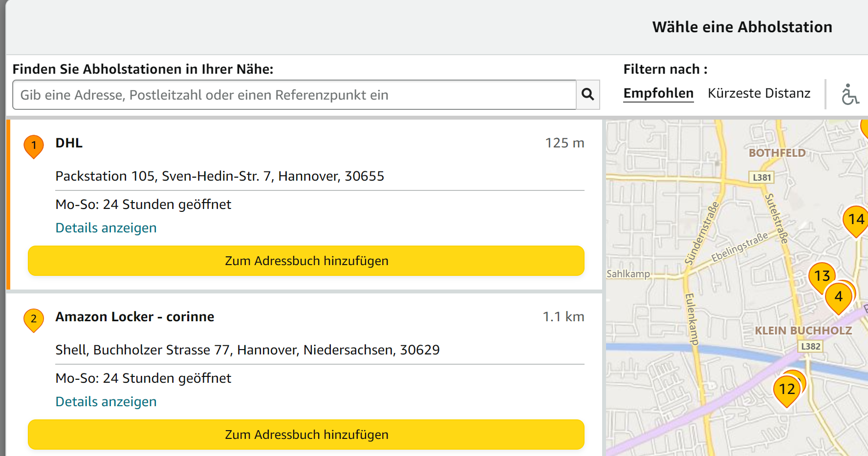868x456 pixels.
Task: Click the Packstation 105 Sven-Hedin-Str. address
Action: click(x=220, y=176)
